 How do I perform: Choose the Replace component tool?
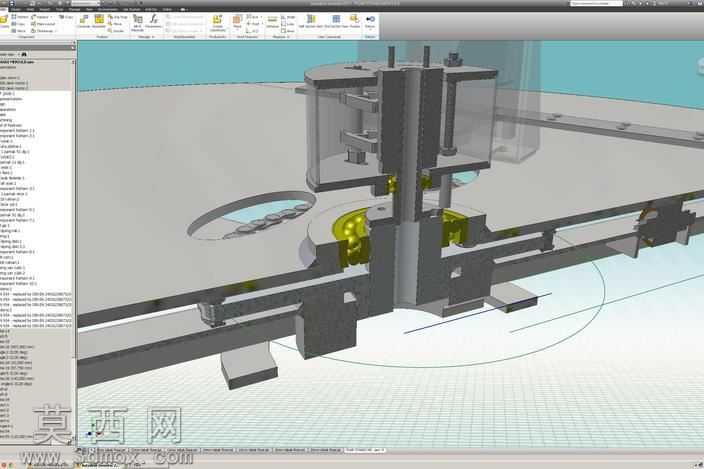(x=40, y=17)
